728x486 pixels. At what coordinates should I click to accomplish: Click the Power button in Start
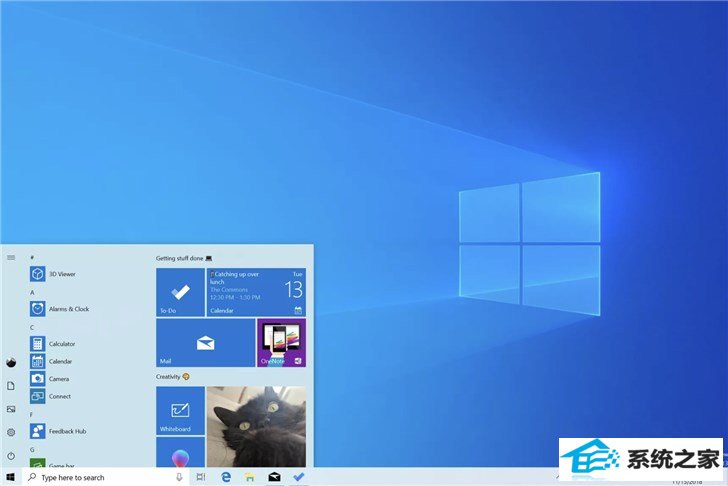click(x=11, y=456)
